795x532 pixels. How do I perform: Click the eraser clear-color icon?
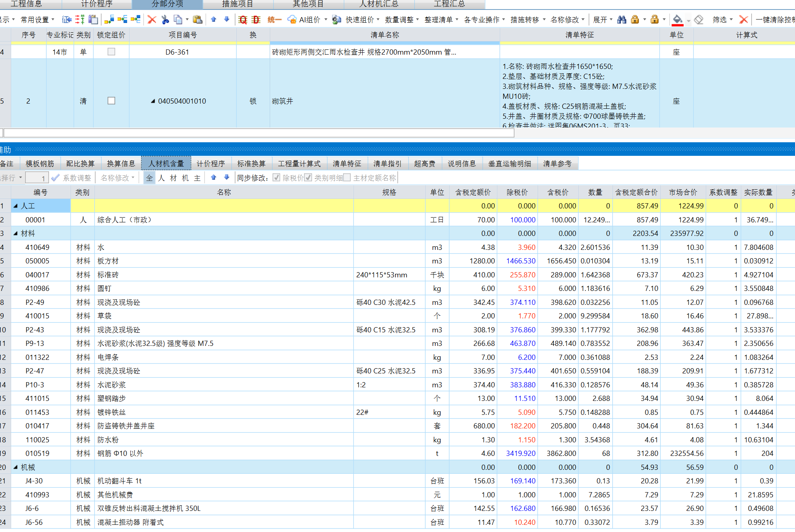699,20
